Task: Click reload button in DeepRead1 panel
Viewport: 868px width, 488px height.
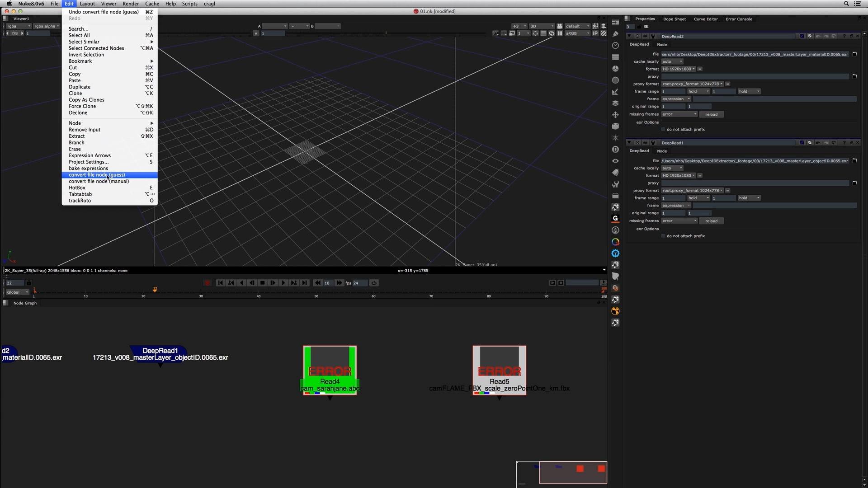Action: (x=712, y=221)
